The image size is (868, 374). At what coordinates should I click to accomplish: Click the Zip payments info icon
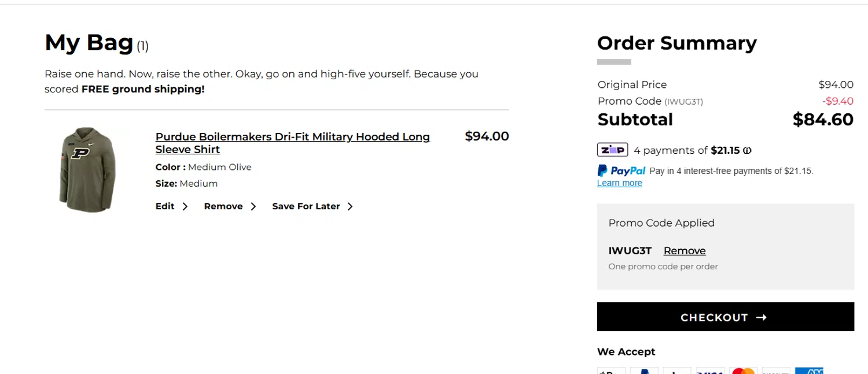coord(747,151)
